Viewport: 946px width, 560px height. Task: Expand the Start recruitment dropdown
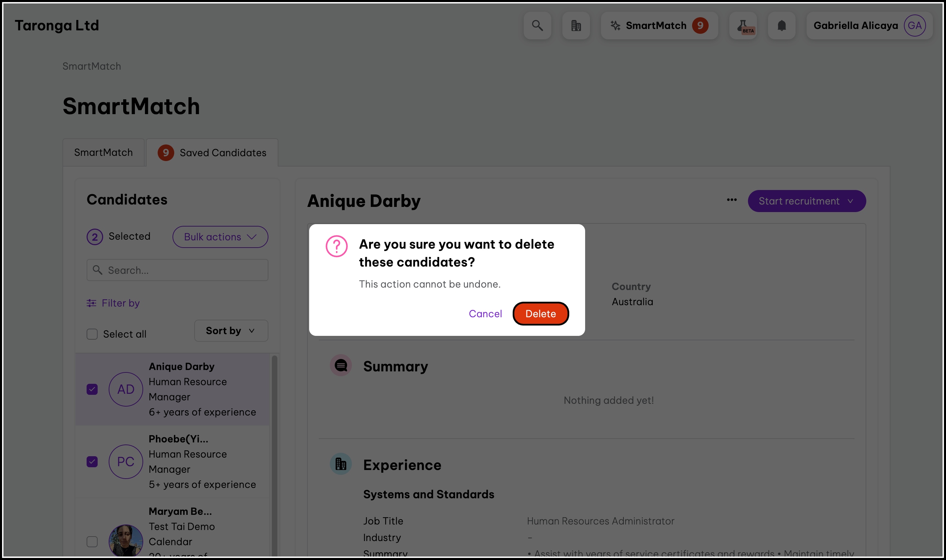coord(806,201)
